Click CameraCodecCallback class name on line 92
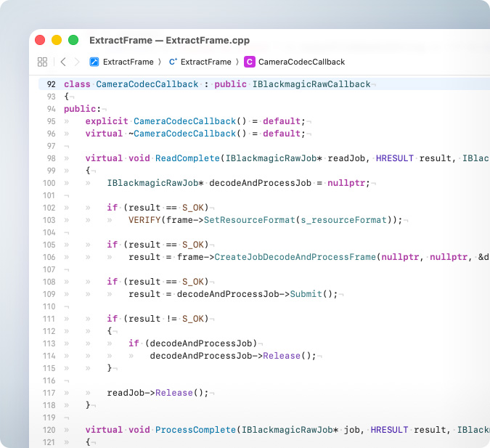The image size is (490, 448). click(147, 84)
